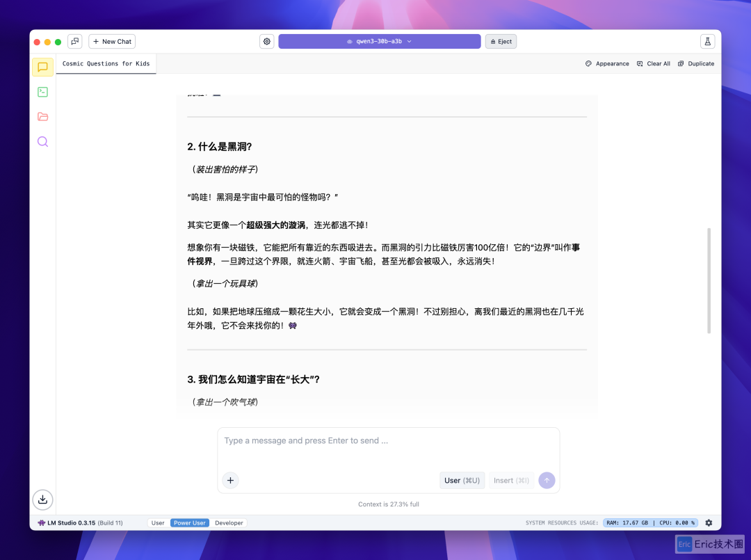The height and width of the screenshot is (560, 751).
Task: Click the italic text (装出害怕的样子)
Action: click(x=225, y=169)
